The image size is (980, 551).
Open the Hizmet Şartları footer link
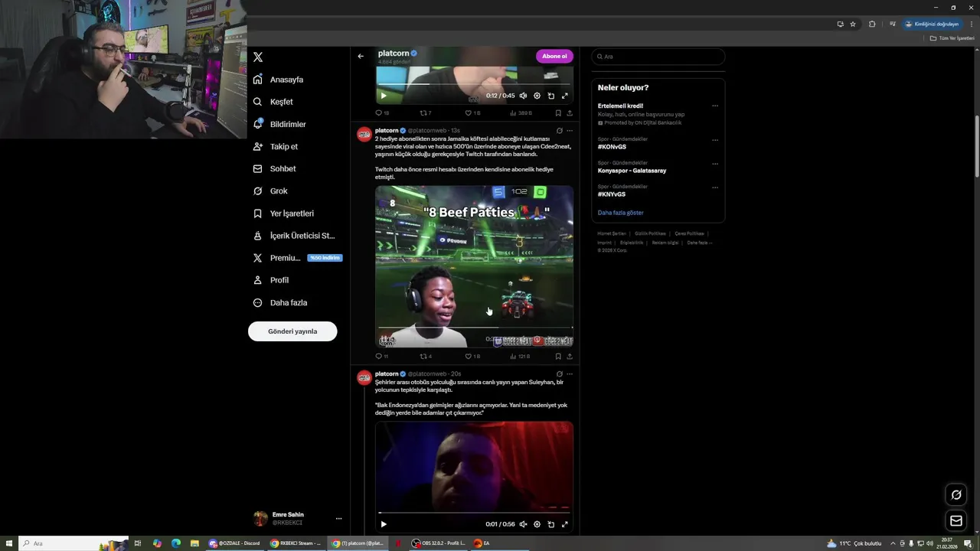pos(612,233)
